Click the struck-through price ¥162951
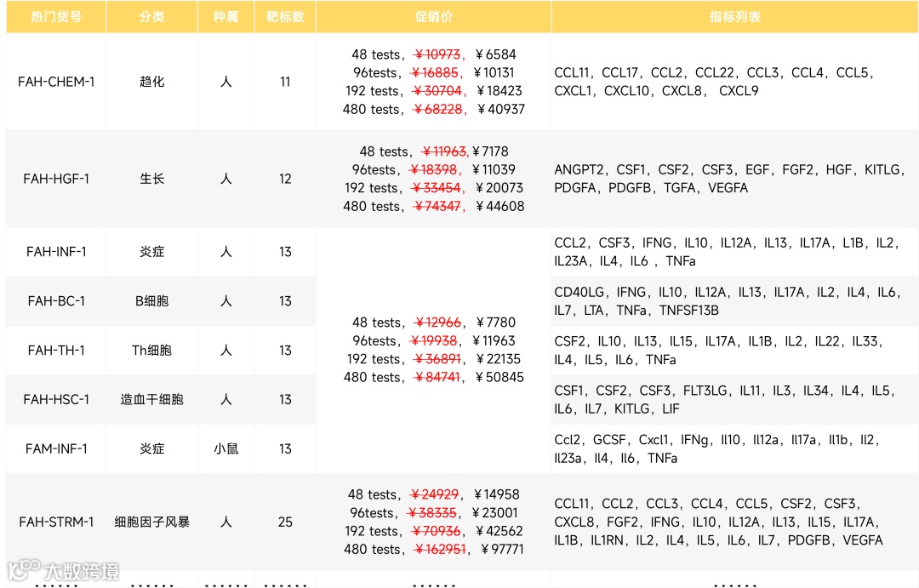 (x=440, y=550)
